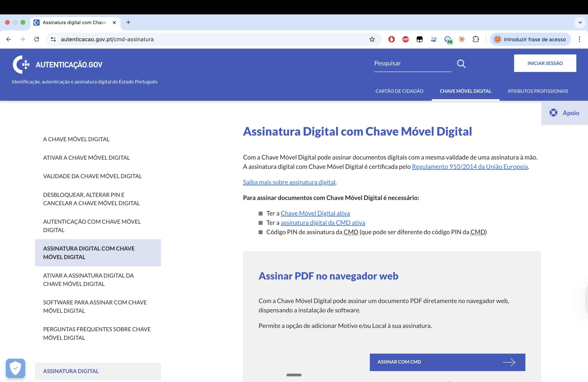Click the DuckDuckGo extension icon
The height and width of the screenshot is (382, 588).
point(420,39)
